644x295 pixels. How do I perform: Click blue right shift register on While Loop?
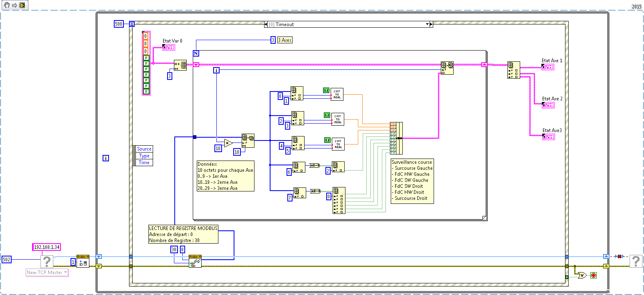[606, 256]
